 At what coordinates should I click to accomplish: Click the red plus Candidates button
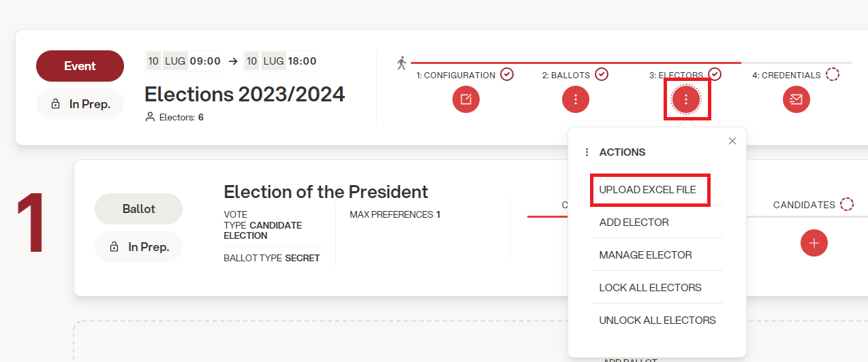(814, 243)
